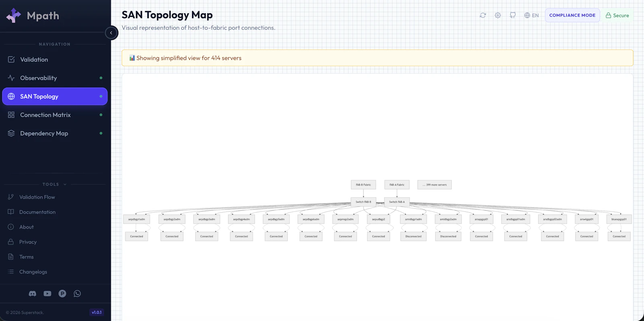The image size is (644, 321).
Task: Select server node aepdbgp2adm
Action: click(172, 220)
